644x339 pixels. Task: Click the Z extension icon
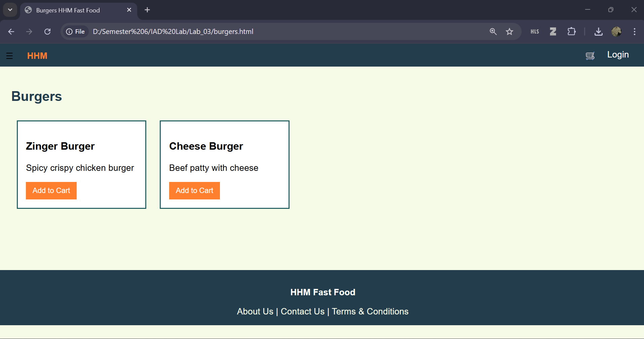coord(553,32)
